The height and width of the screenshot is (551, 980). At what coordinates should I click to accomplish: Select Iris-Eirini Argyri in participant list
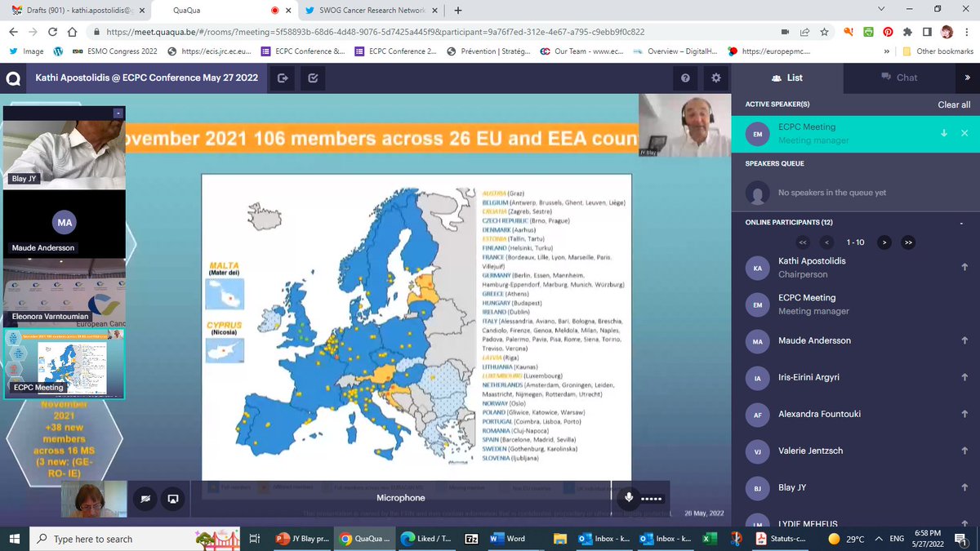coord(855,378)
